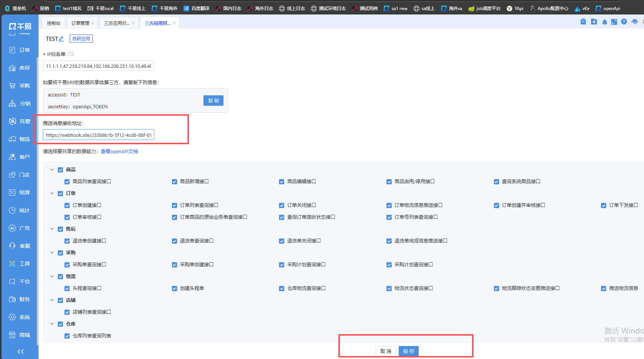Uncheck 仓库列表查询列表 checkbox

click(67, 336)
